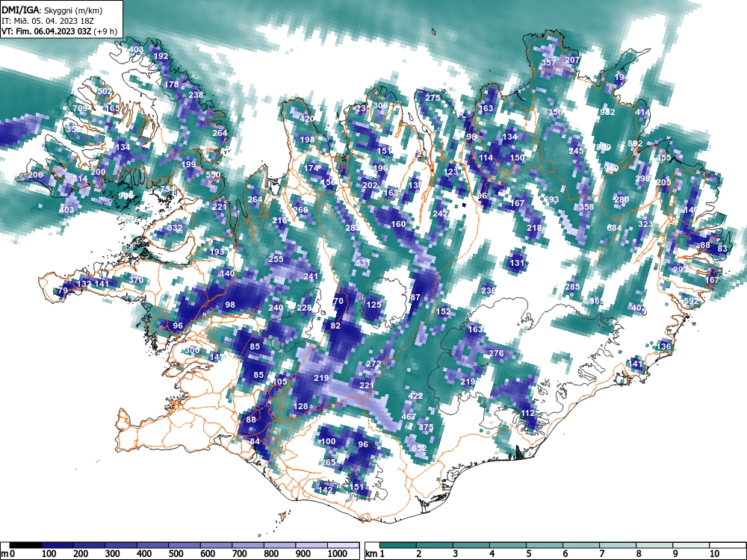The width and height of the screenshot is (747, 560).
Task: Click the map value 422
Action: pyautogui.click(x=415, y=396)
